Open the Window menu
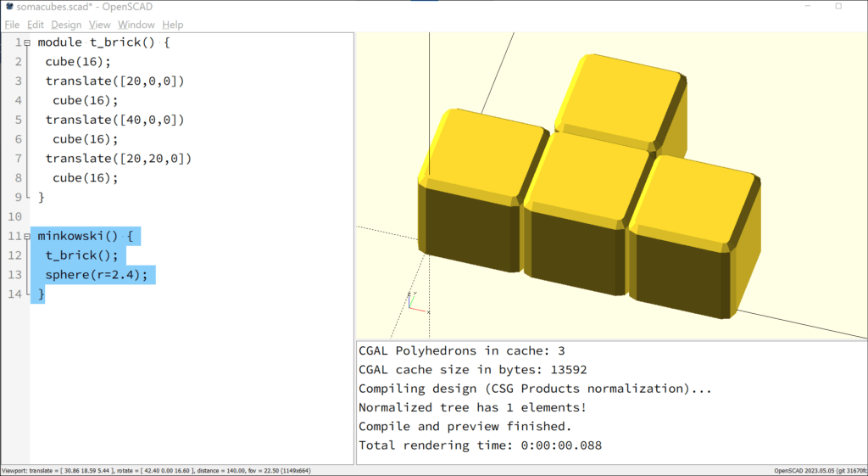 click(136, 25)
